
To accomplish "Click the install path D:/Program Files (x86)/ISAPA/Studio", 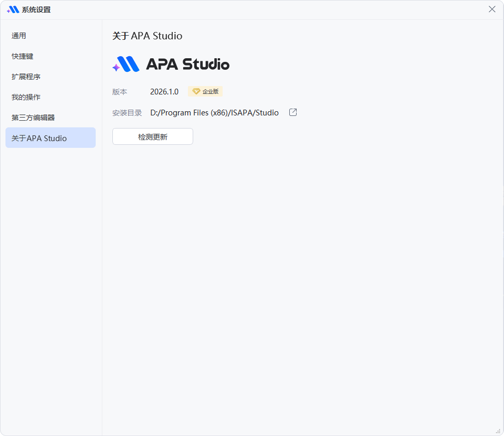I will [x=214, y=113].
